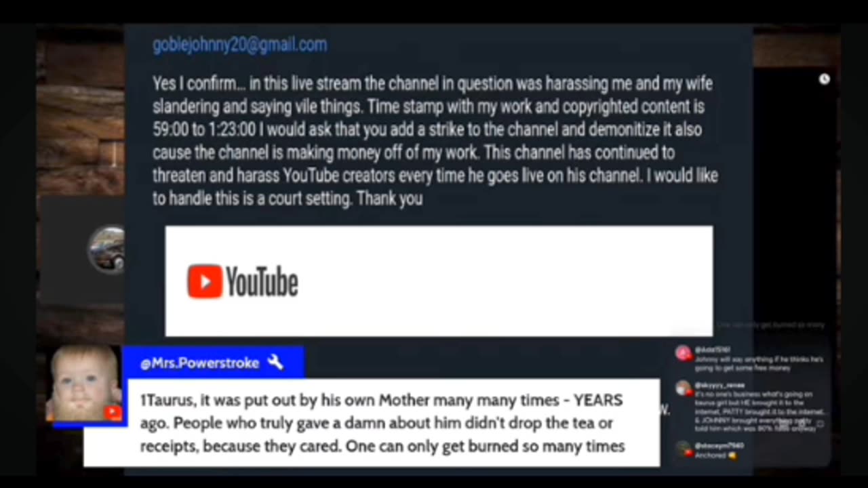Click the red YouTube play logo

point(205,282)
